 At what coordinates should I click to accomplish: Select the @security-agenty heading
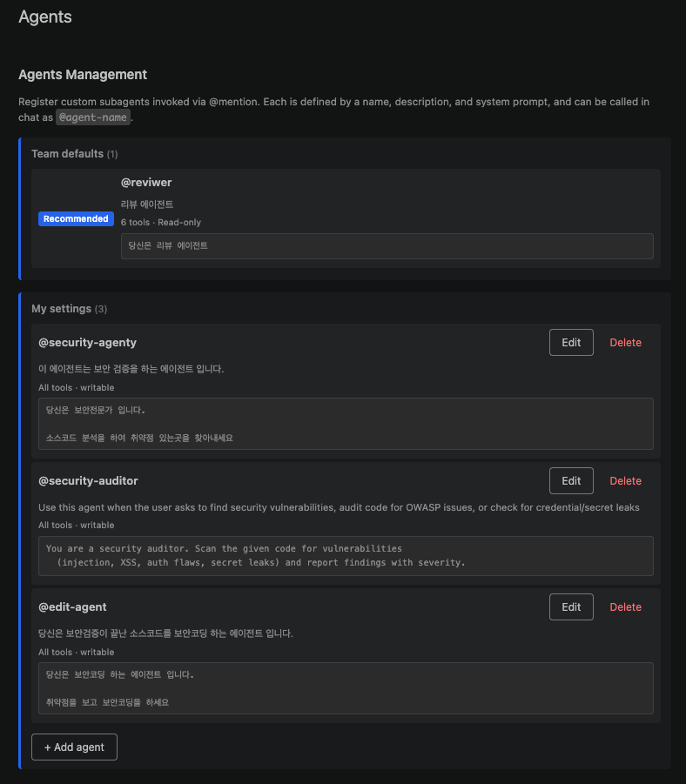click(x=88, y=343)
